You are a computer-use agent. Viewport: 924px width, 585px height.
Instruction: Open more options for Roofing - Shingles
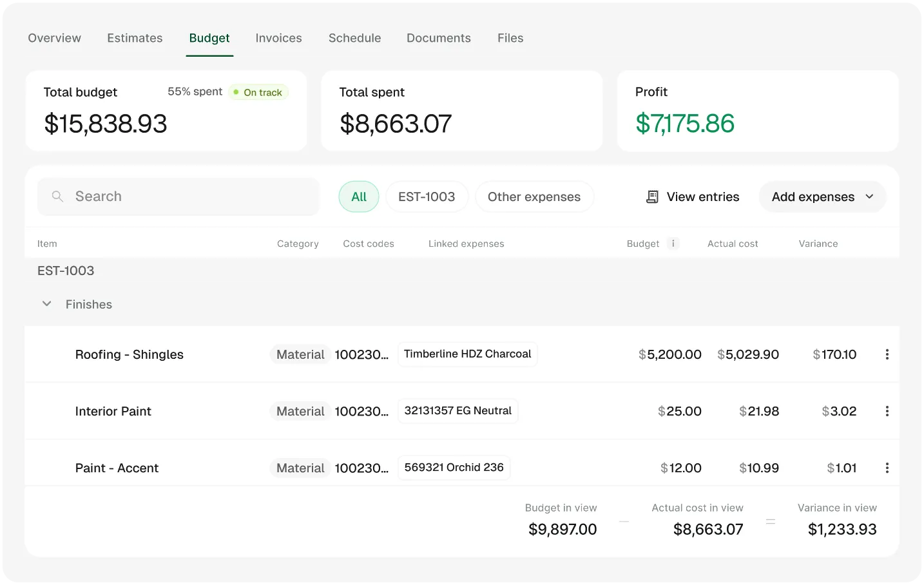coord(887,354)
